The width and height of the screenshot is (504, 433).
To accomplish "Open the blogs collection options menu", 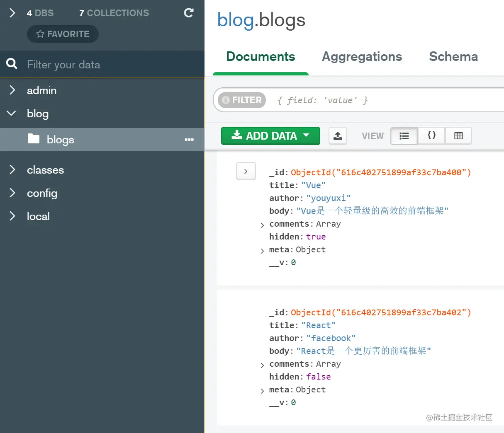I will coord(189,140).
